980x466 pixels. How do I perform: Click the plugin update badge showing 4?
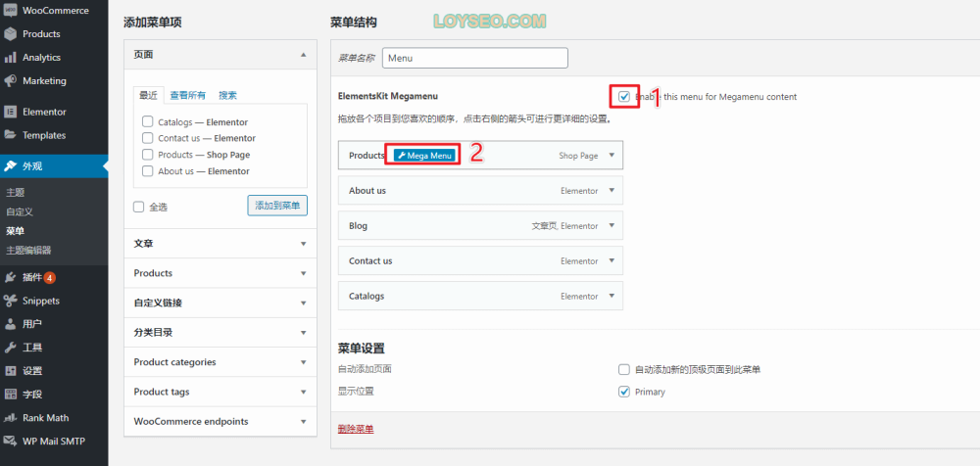50,277
